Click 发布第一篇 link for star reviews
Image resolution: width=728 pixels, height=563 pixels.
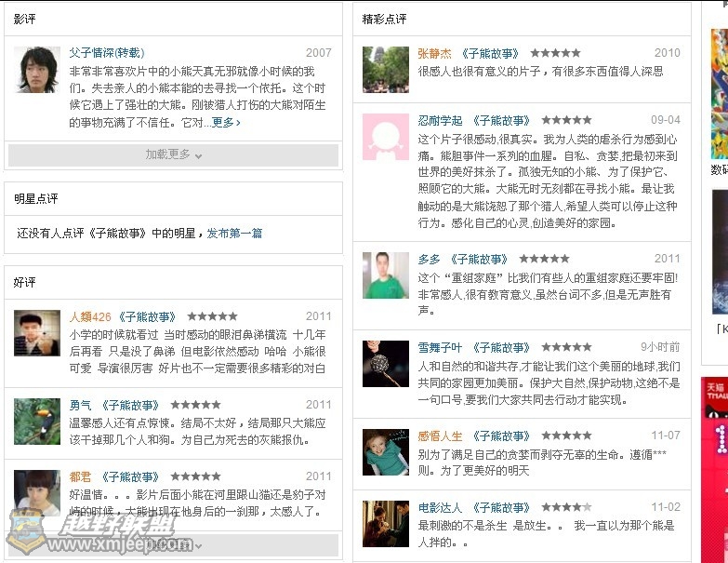[x=234, y=234]
